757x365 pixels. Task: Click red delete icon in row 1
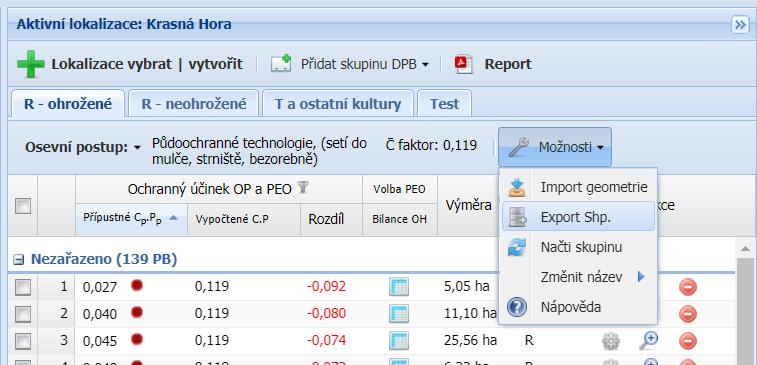click(x=688, y=287)
